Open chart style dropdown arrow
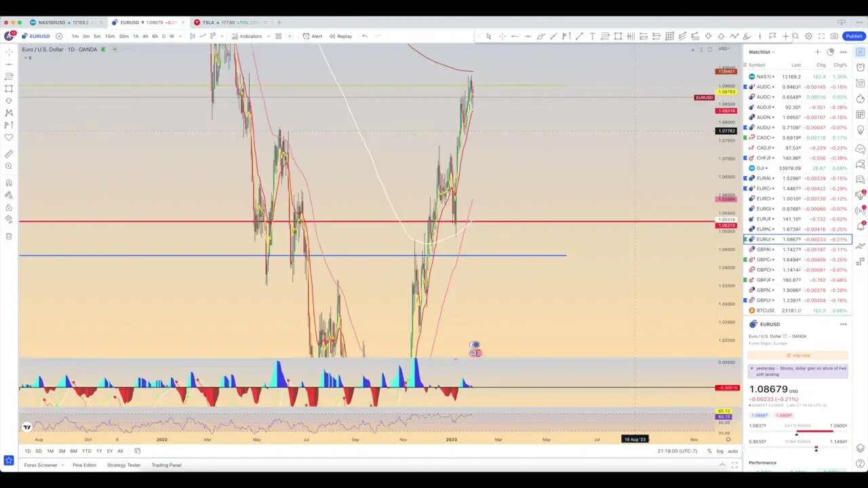This screenshot has width=868, height=488. [223, 36]
